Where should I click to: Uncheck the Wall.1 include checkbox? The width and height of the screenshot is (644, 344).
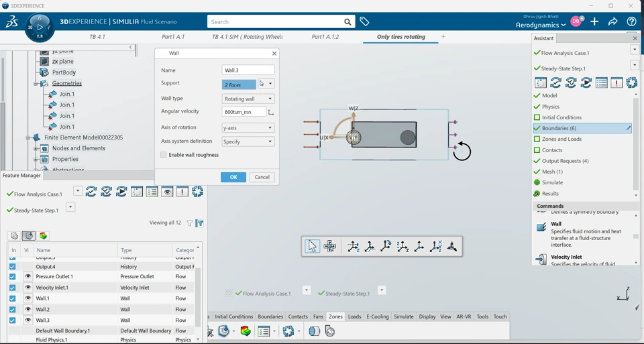(12, 298)
